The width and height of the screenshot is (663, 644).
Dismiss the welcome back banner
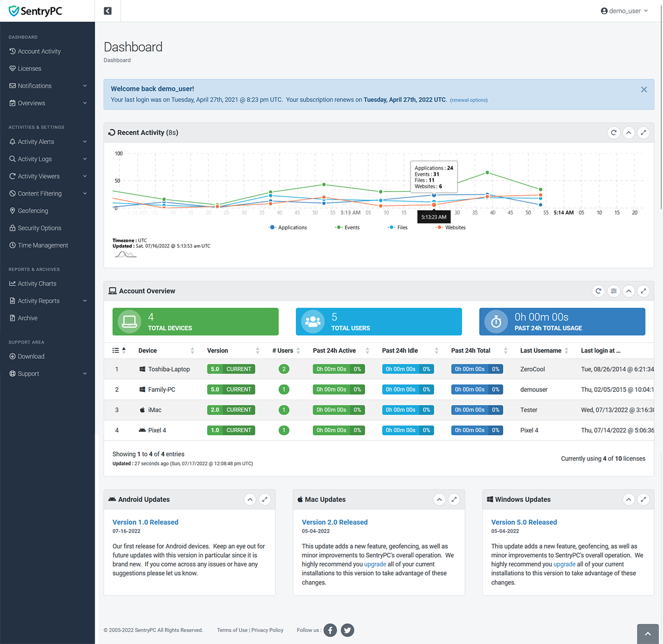click(x=644, y=90)
